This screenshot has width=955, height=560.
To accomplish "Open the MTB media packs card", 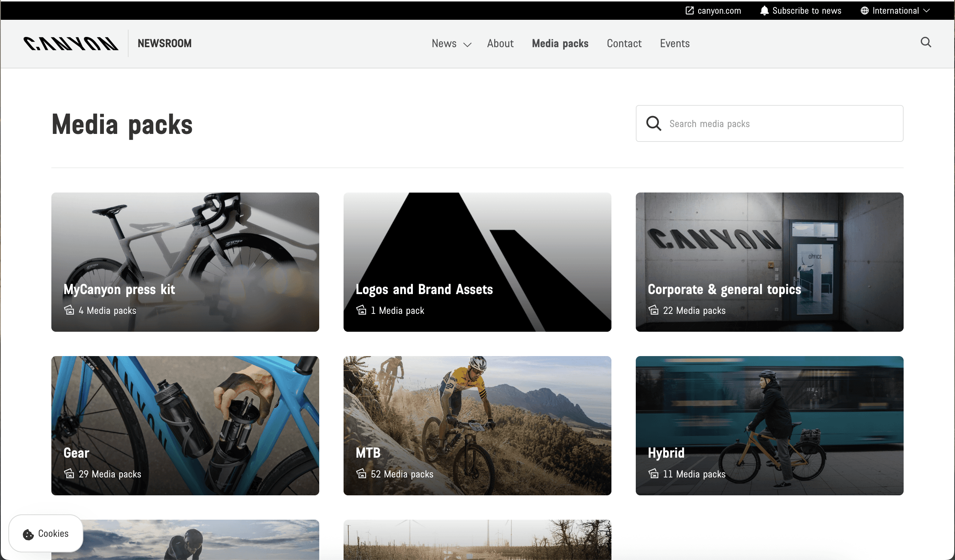I will click(x=477, y=425).
